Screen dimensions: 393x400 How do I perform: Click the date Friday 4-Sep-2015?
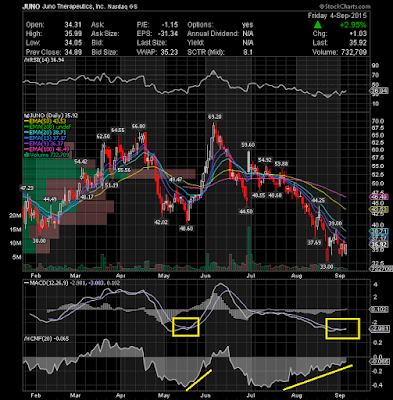pos(337,16)
